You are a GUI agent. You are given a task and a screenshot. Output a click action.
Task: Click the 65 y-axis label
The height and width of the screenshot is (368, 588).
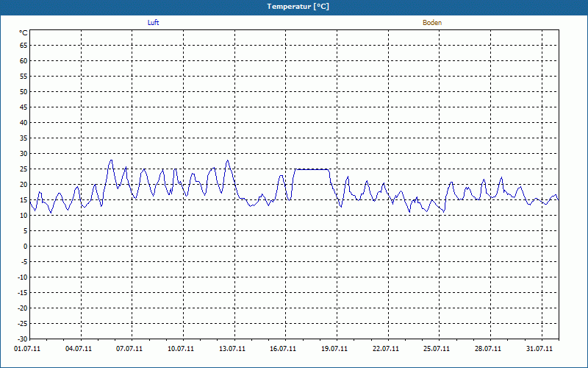point(24,46)
